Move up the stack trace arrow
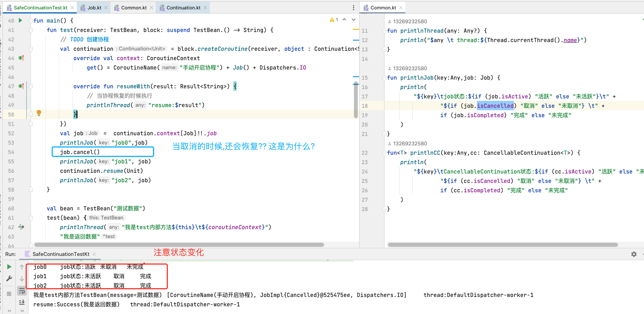Screen dimensions: 644x314 pyautogui.click(x=22, y=267)
